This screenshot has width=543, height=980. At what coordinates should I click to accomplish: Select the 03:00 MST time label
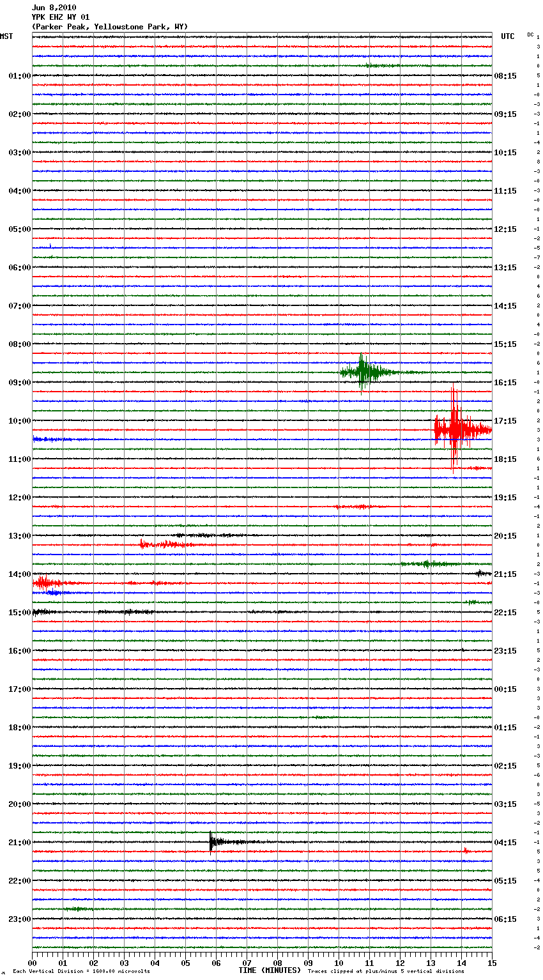20,153
